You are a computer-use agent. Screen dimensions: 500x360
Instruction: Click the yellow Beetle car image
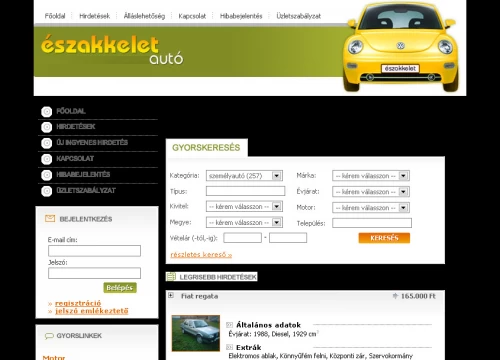pyautogui.click(x=401, y=47)
